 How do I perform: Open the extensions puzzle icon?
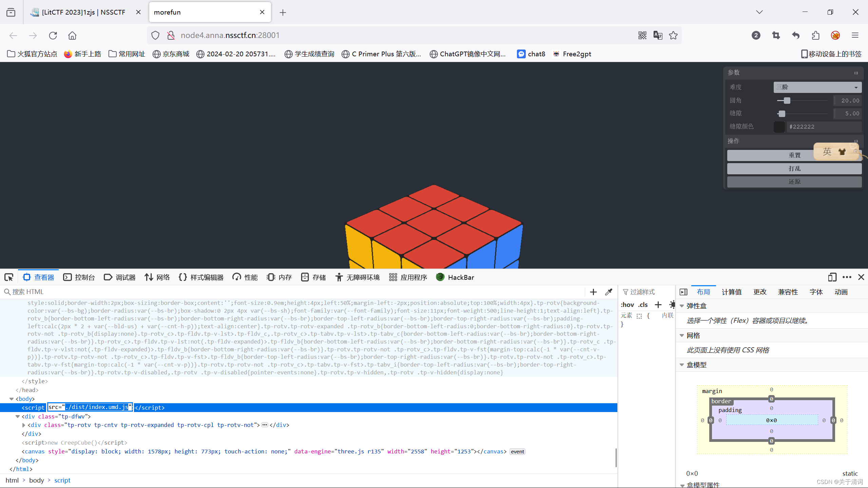(815, 35)
